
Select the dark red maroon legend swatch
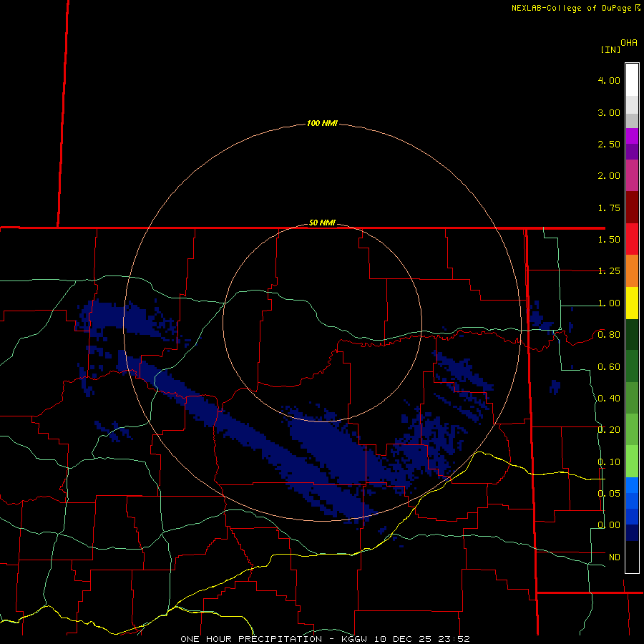click(x=632, y=208)
